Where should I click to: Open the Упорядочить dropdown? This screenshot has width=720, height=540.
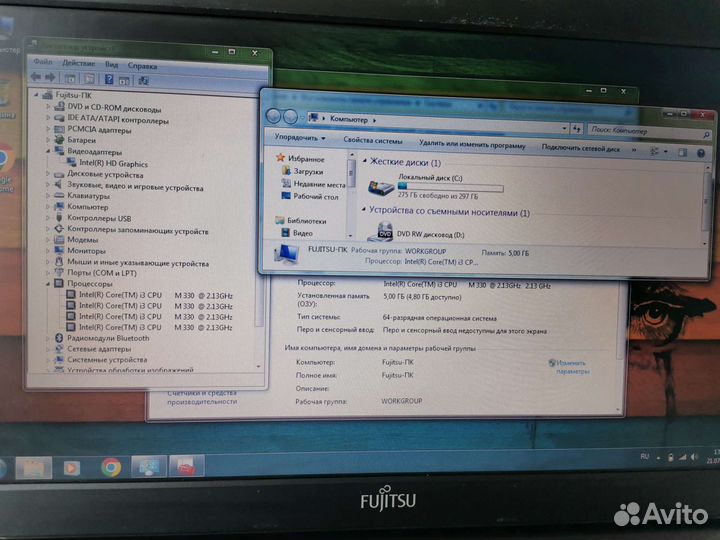[300, 138]
